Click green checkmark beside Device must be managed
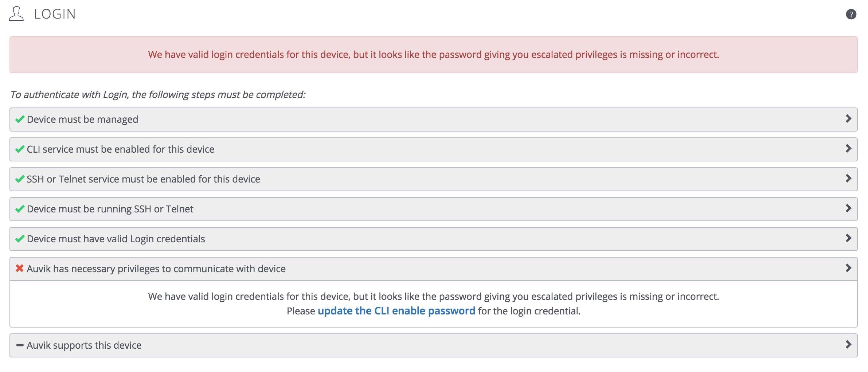Screen dimensions: 868x372 (20, 119)
